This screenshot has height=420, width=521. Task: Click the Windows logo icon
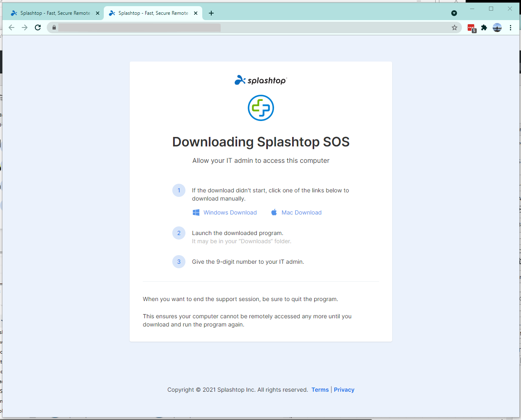click(196, 212)
